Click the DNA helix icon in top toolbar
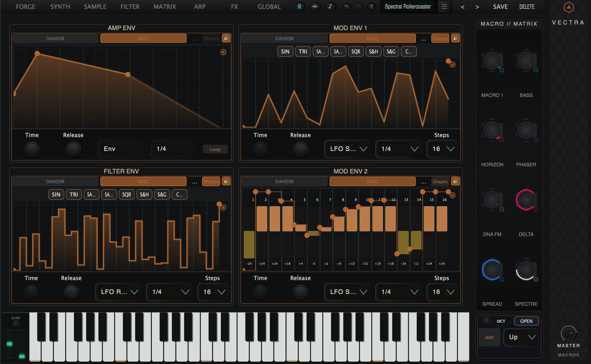The image size is (591, 364). [299, 6]
